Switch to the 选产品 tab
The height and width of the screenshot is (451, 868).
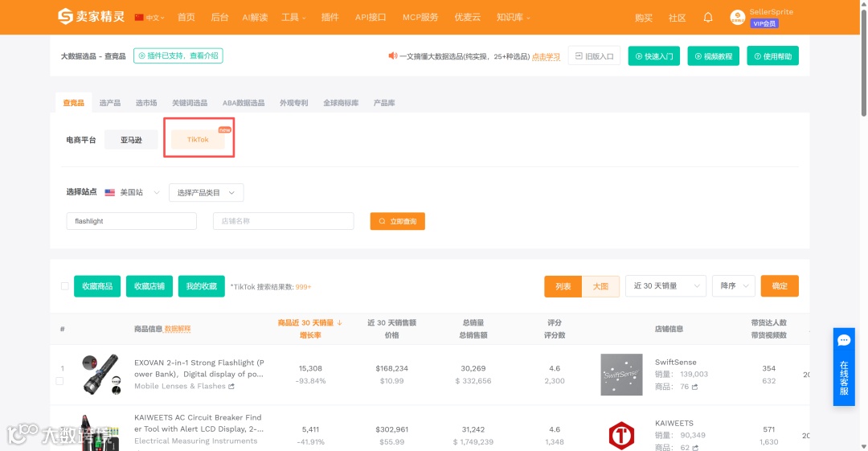click(109, 103)
